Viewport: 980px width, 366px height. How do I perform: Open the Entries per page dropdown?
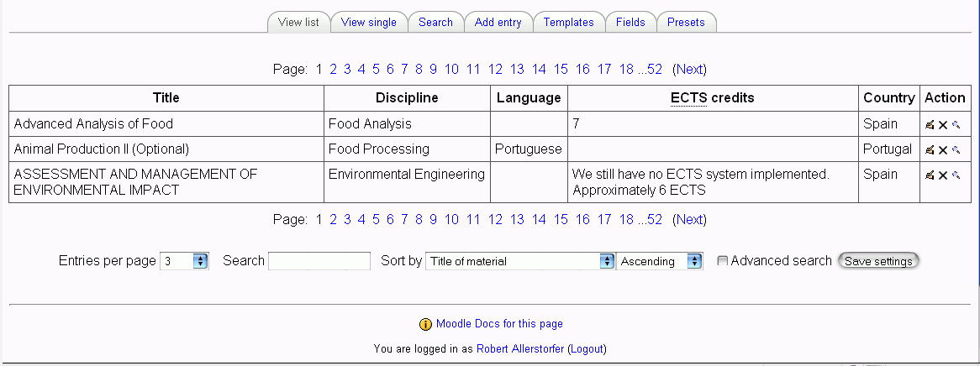[184, 261]
